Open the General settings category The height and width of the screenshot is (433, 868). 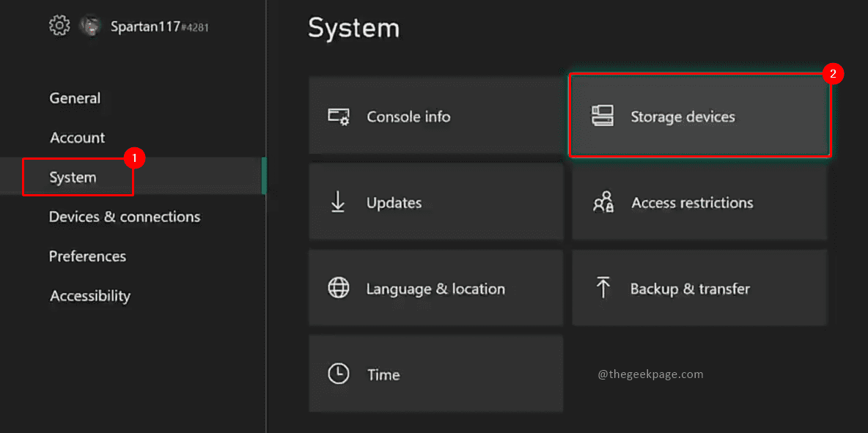pos(76,98)
